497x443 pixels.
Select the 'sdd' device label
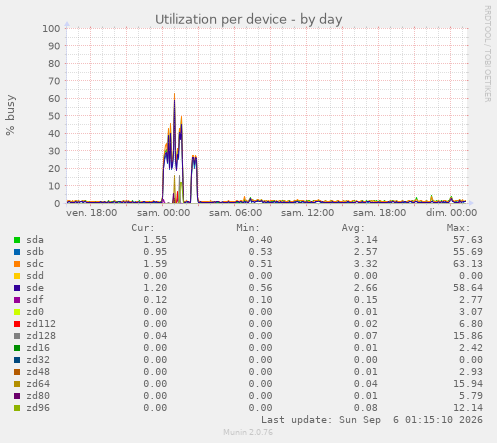tap(35, 276)
